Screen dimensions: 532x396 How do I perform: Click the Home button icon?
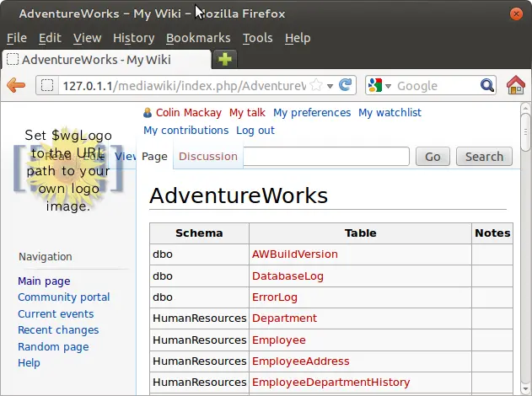tap(516, 85)
